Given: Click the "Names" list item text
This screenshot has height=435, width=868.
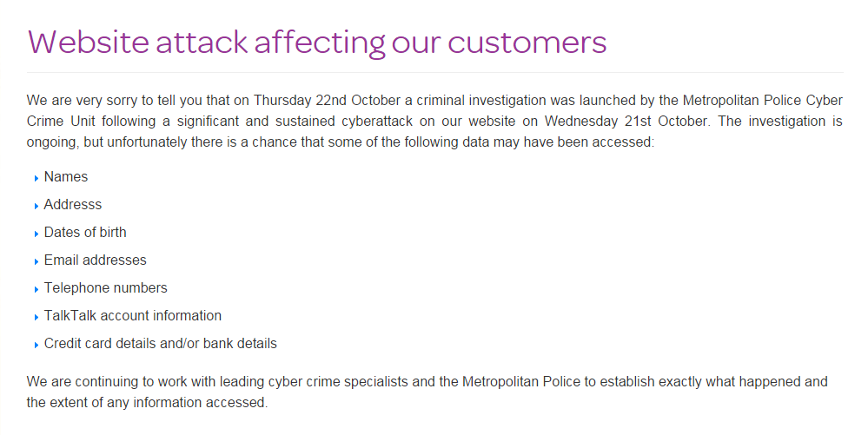Looking at the screenshot, I should [66, 177].
